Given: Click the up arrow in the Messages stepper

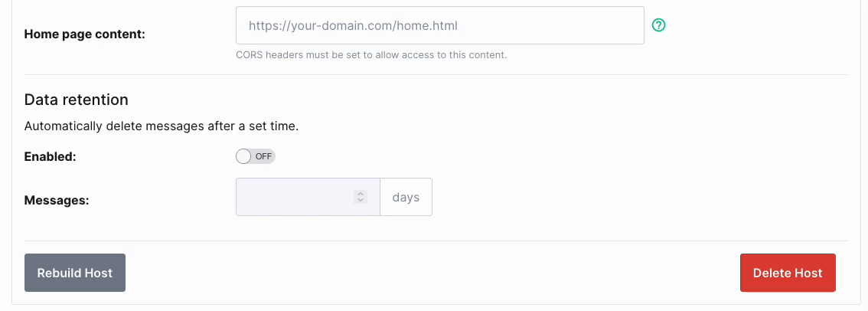Looking at the screenshot, I should 361,194.
